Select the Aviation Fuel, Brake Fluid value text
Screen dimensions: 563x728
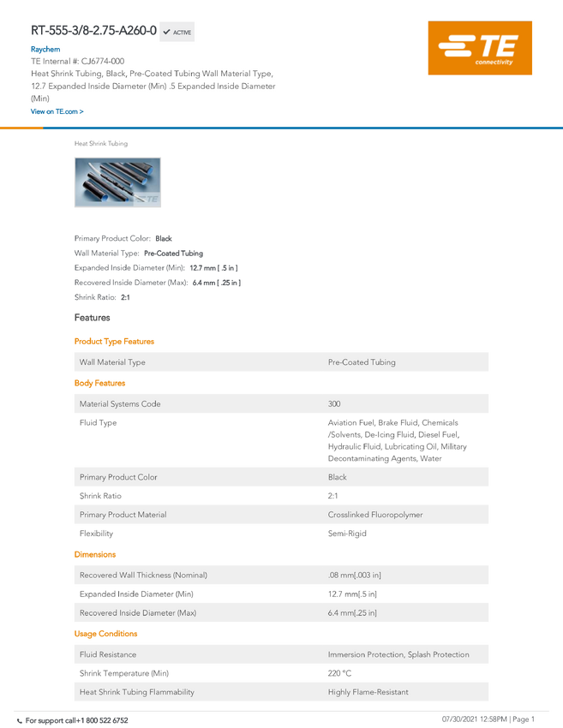pos(397,440)
